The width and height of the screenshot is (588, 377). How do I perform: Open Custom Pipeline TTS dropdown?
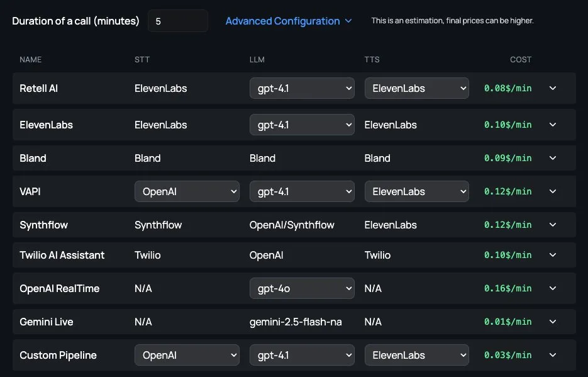pos(416,355)
